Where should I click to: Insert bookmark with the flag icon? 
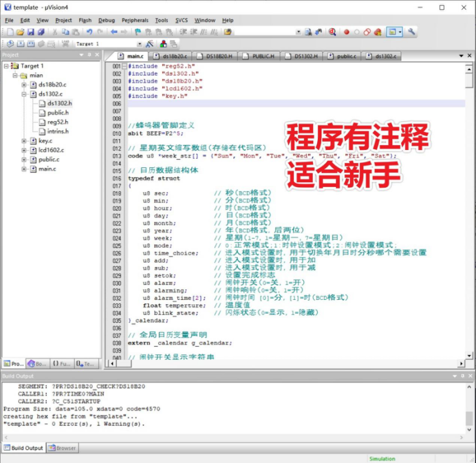tap(138, 32)
